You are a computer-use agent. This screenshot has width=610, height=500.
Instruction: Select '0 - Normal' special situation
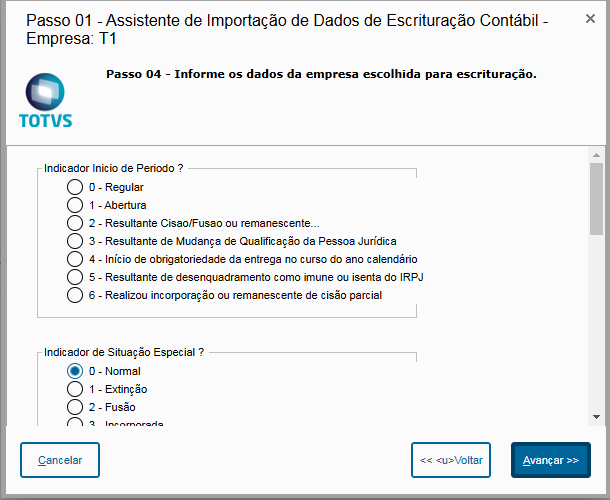75,371
